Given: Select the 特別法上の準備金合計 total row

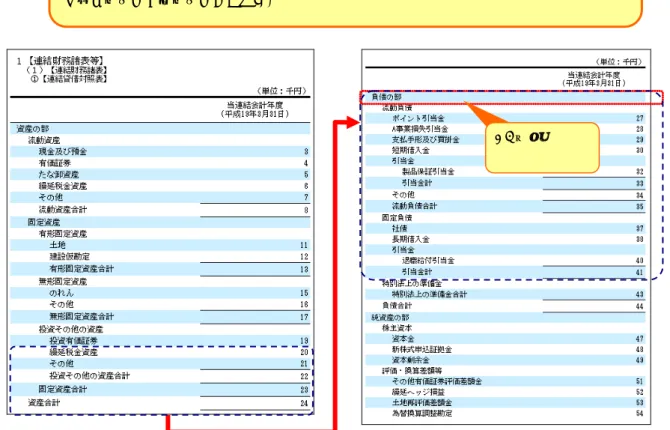Looking at the screenshot, I should (505, 294).
